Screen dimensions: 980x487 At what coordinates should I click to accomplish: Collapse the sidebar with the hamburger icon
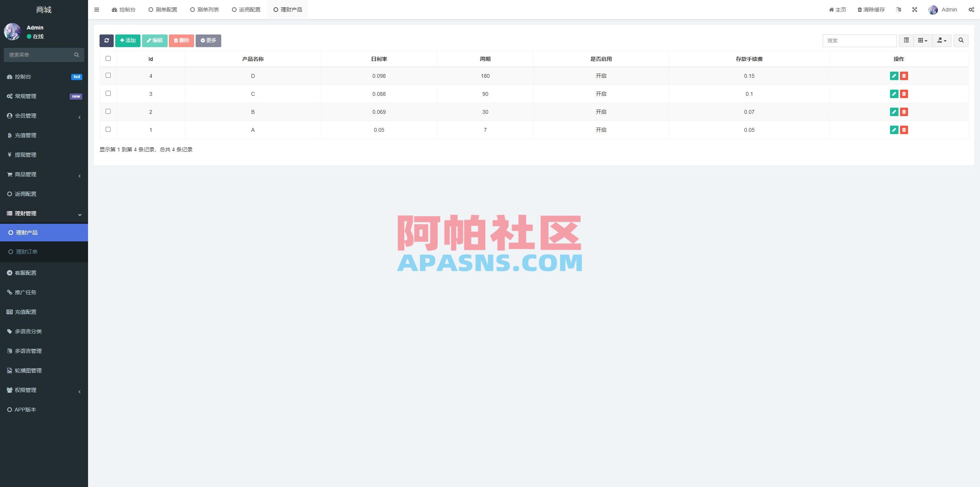96,9
